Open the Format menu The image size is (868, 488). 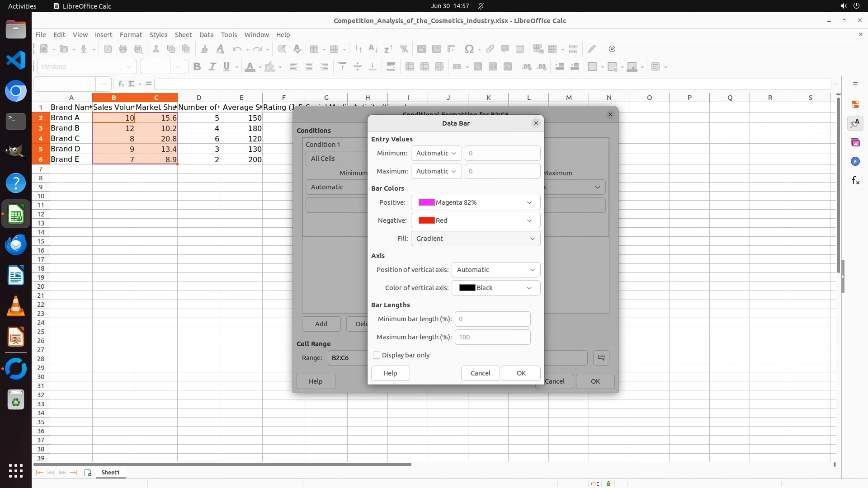coord(131,35)
